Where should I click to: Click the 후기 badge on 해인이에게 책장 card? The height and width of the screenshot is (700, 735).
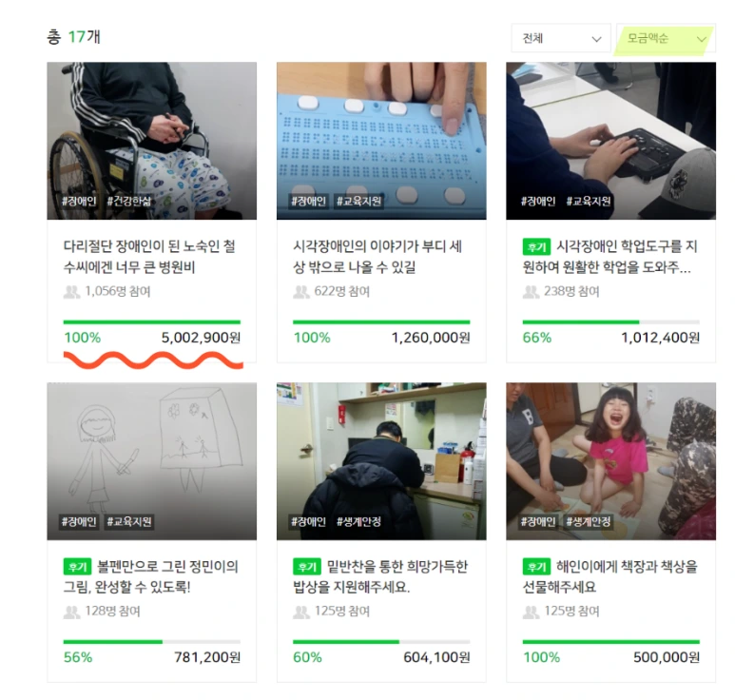click(536, 567)
